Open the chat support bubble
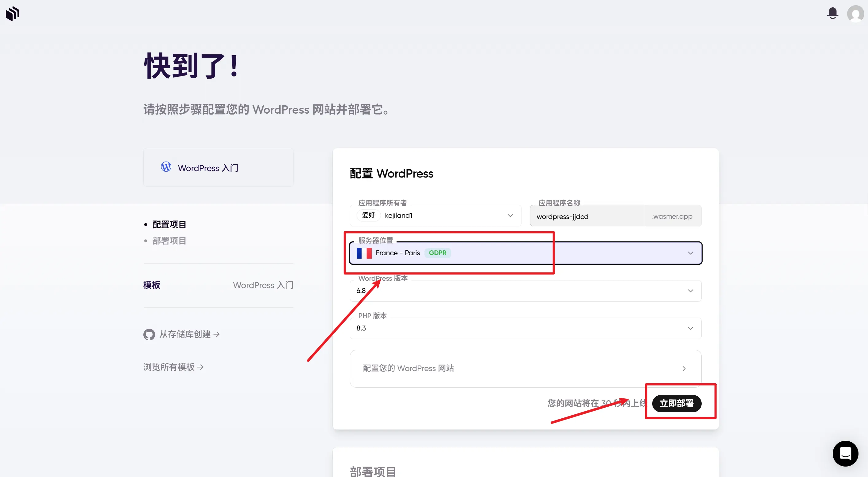The image size is (868, 477). point(845,453)
